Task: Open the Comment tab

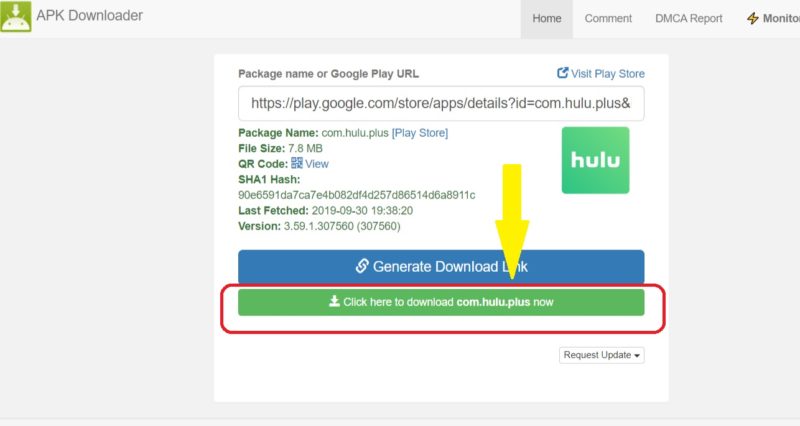Action: pos(608,18)
